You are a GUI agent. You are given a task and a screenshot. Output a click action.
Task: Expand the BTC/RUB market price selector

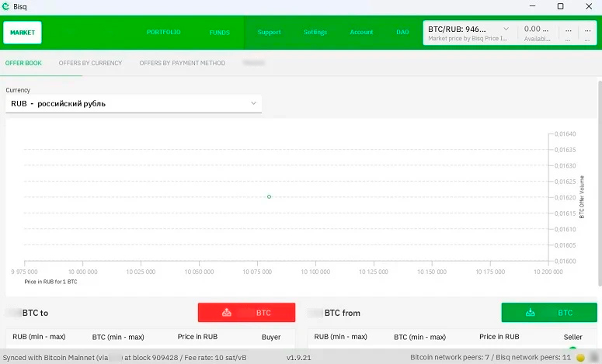[506, 29]
